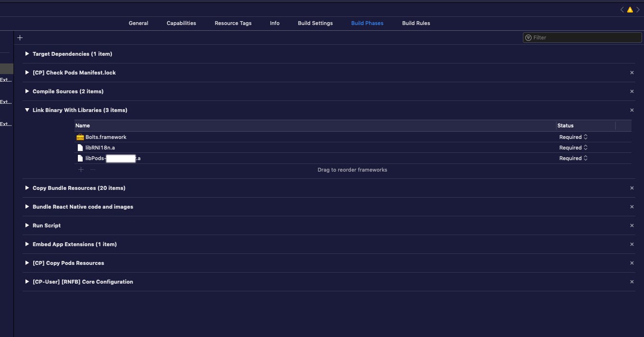This screenshot has height=337, width=644.
Task: Open Build Rules tab
Action: (x=416, y=23)
